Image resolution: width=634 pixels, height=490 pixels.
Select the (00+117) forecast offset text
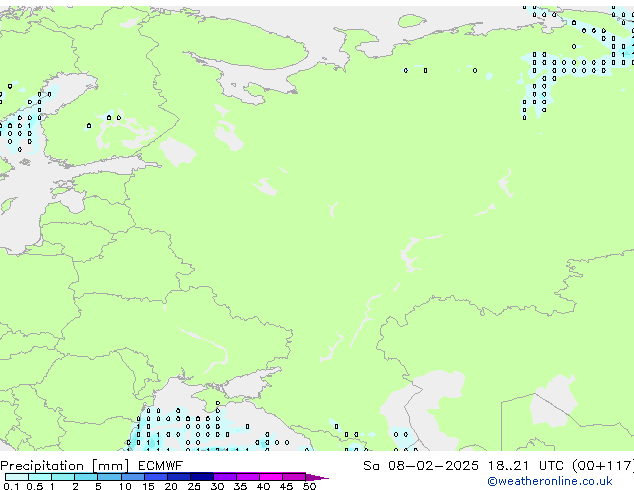(603, 466)
